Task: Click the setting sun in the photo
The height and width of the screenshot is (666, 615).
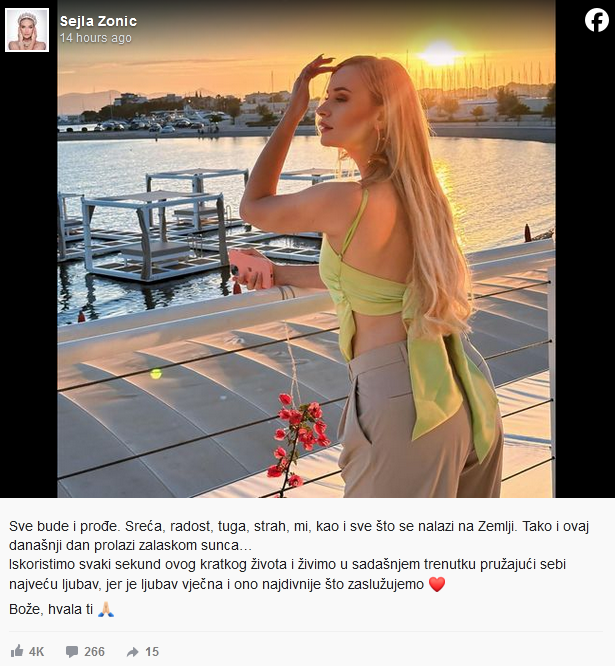Action: pyautogui.click(x=440, y=54)
